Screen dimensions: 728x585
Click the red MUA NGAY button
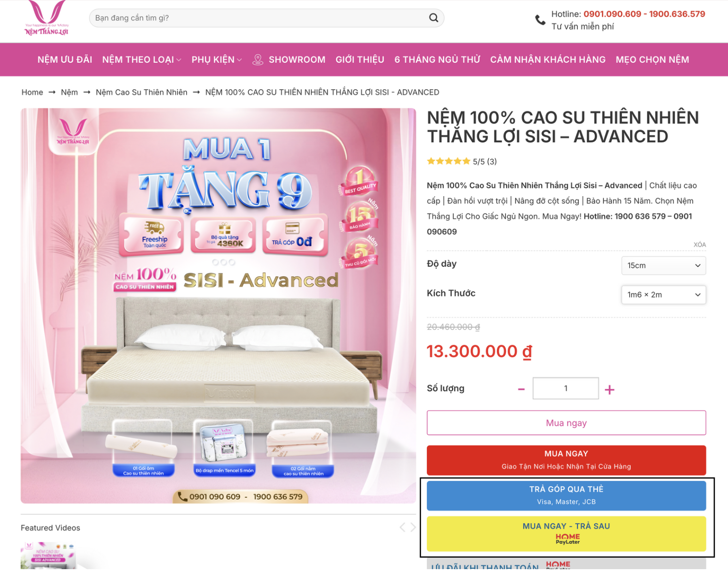tap(566, 460)
